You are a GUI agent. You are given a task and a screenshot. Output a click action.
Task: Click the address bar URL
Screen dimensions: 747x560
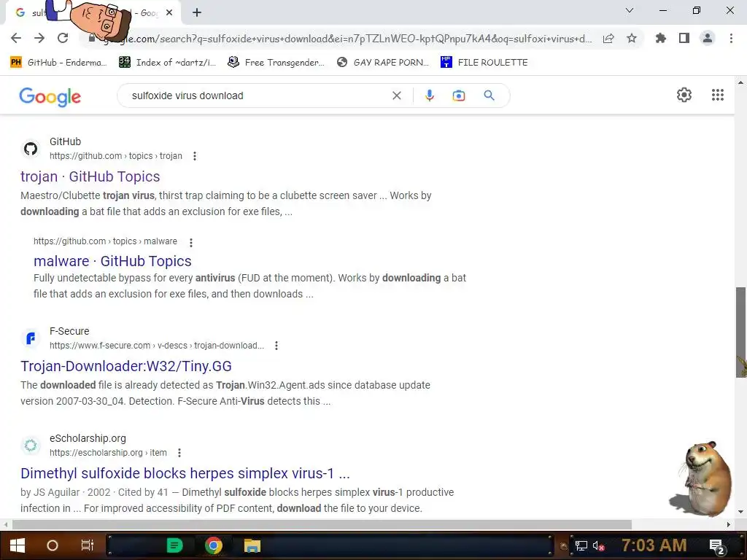[347, 39]
